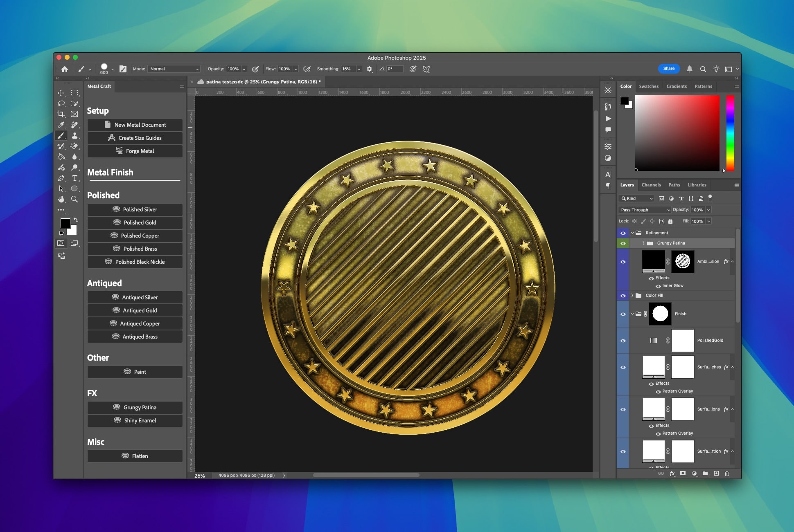Switch to the Paths tab
The width and height of the screenshot is (794, 532).
point(674,185)
